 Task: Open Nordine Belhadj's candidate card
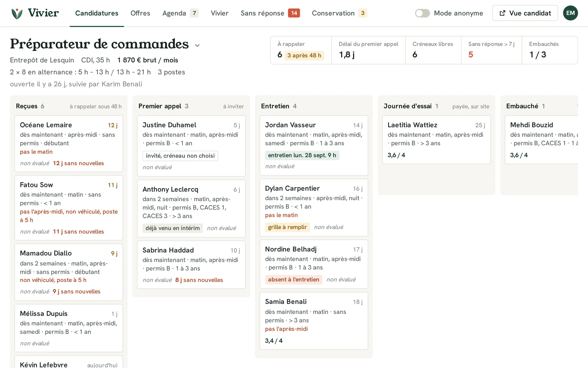tap(314, 264)
